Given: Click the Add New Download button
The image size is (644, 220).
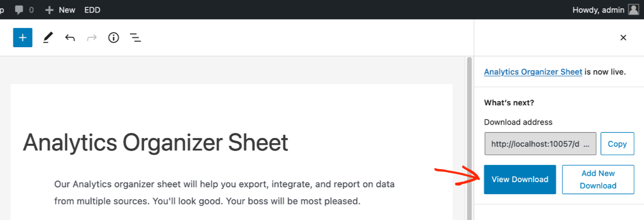Looking at the screenshot, I should (x=598, y=180).
